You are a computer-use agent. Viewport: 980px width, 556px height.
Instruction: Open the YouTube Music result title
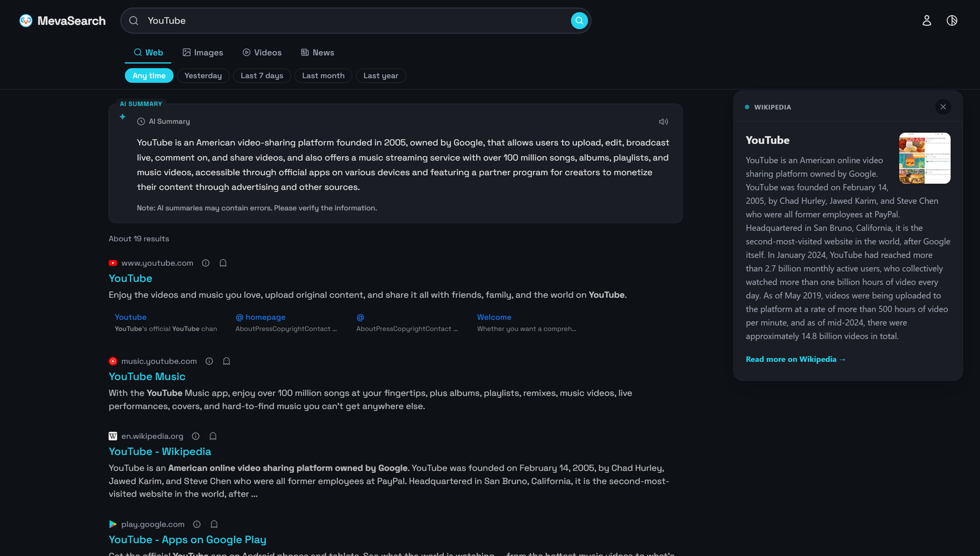click(147, 377)
